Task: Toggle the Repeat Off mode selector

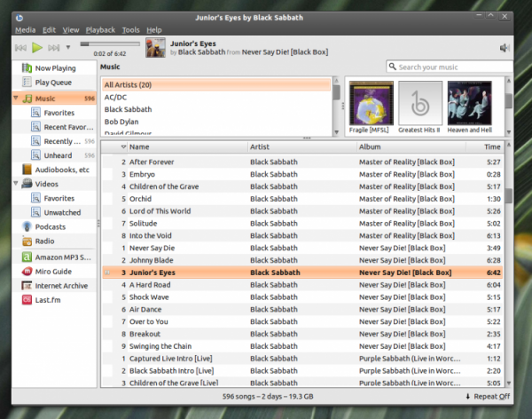Action: tap(487, 396)
